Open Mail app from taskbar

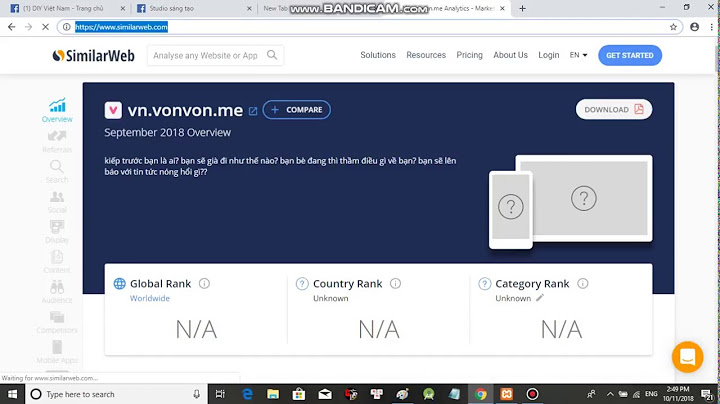pyautogui.click(x=325, y=394)
